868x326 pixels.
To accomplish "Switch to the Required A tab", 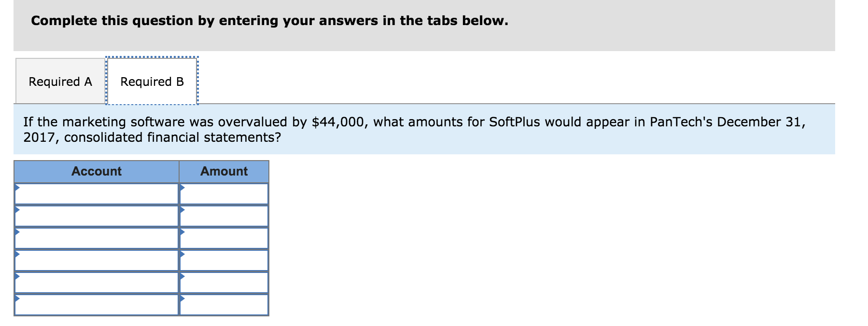I will pos(60,81).
